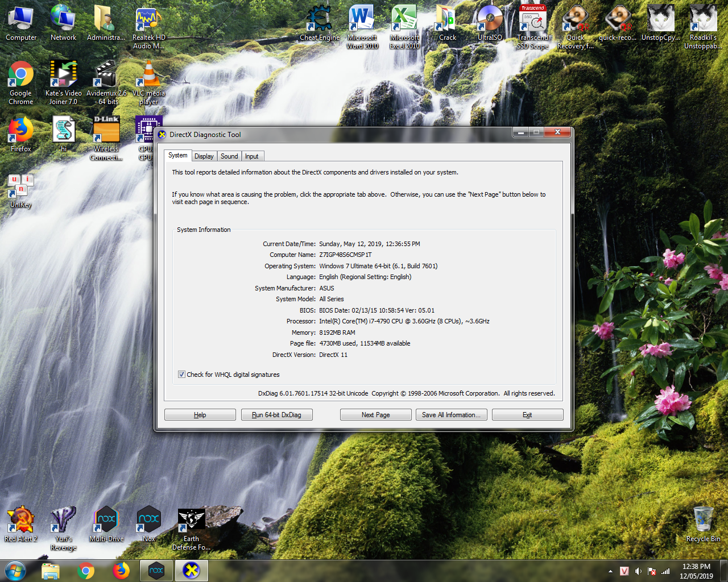Open the Input tab

tap(252, 156)
